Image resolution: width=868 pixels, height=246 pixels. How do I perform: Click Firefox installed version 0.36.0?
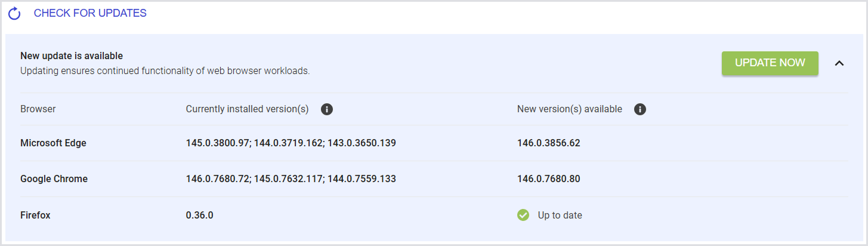pyautogui.click(x=200, y=215)
